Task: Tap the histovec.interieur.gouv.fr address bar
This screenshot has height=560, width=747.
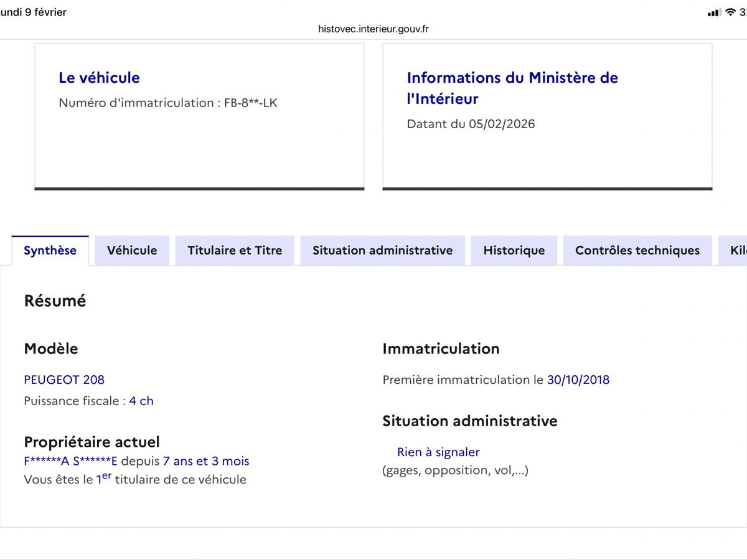Action: [374, 29]
